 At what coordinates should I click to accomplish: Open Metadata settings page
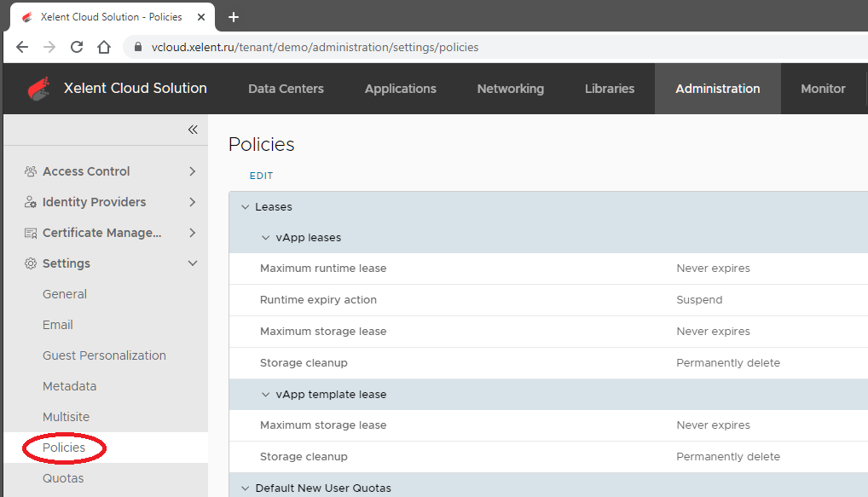[69, 386]
